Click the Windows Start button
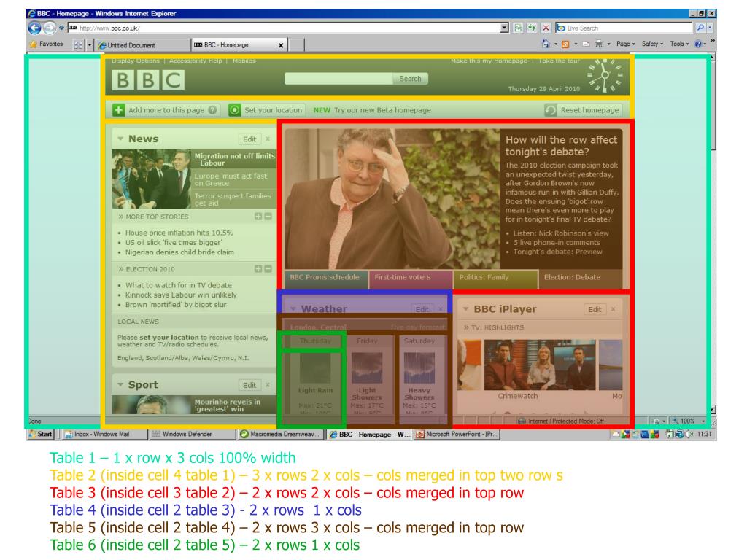 [41, 435]
